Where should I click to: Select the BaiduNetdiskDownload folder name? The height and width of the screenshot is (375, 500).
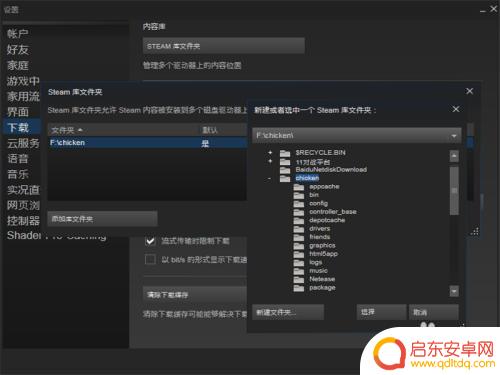pos(331,170)
